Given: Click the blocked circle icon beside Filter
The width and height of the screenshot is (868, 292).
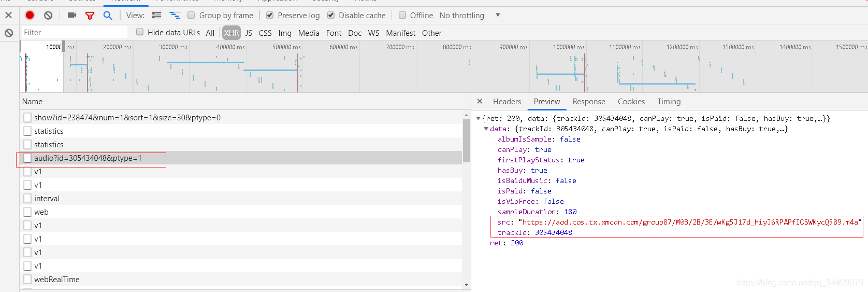Looking at the screenshot, I should pyautogui.click(x=9, y=33).
